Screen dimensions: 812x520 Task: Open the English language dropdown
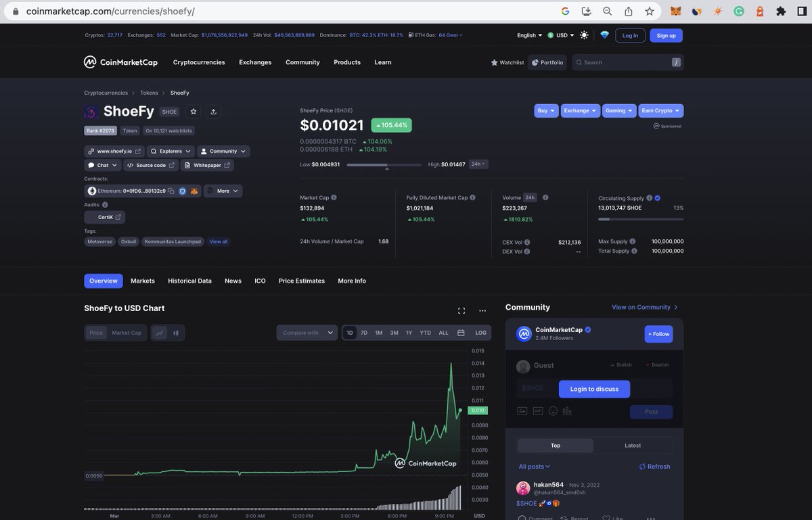tap(530, 35)
